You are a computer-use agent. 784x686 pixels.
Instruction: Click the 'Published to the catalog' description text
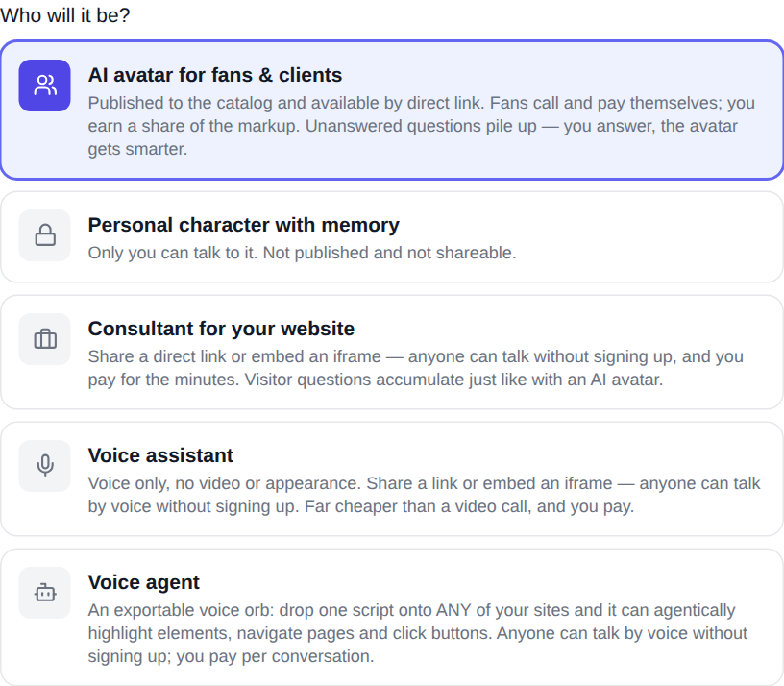pyautogui.click(x=422, y=126)
